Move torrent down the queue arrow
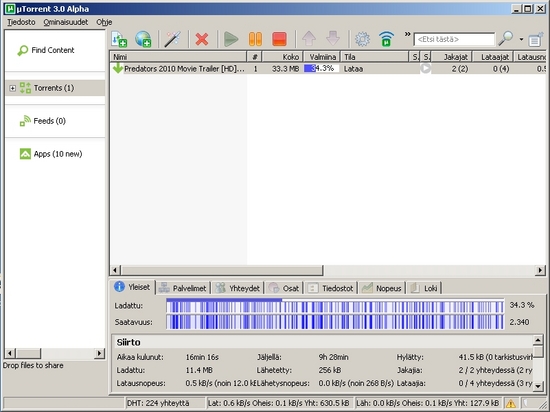The image size is (550, 412). (333, 39)
